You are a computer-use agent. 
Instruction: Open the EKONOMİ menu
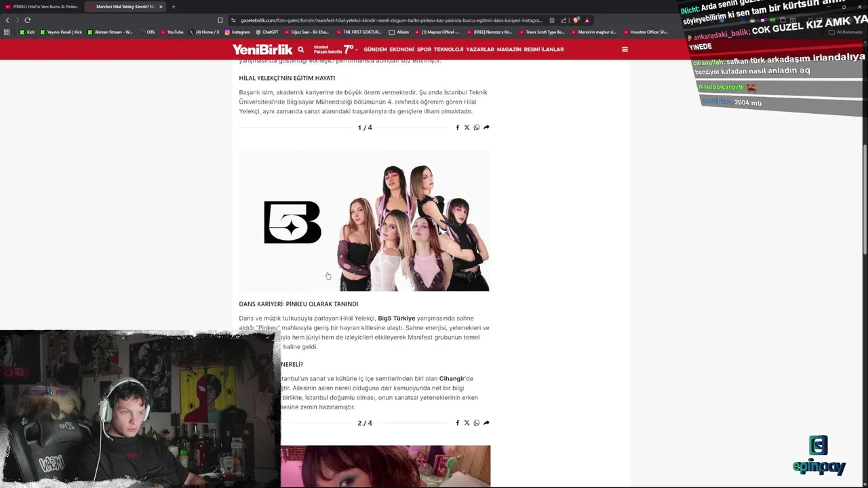pyautogui.click(x=401, y=49)
